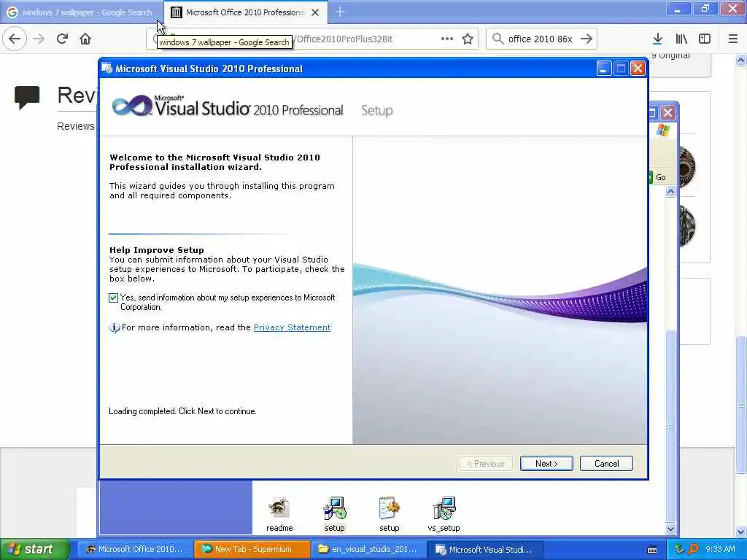Switch to en_visual_studio folder taskbar item
The image size is (747, 560).
[368, 549]
